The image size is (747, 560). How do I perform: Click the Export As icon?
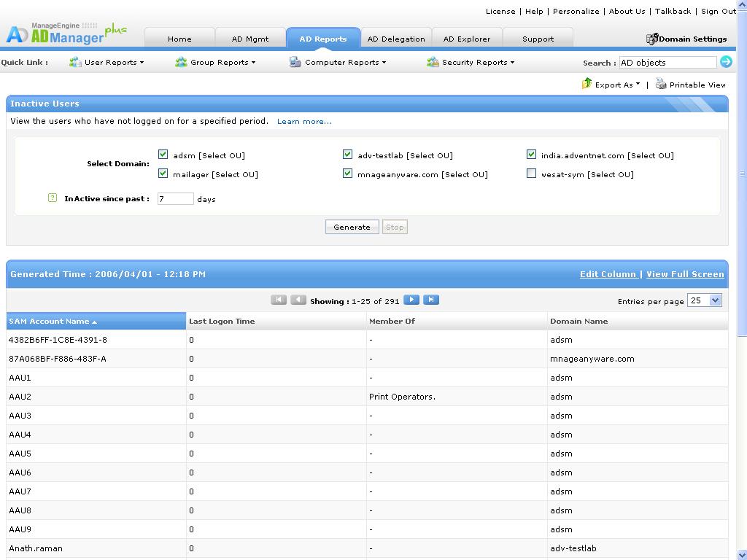pyautogui.click(x=587, y=84)
